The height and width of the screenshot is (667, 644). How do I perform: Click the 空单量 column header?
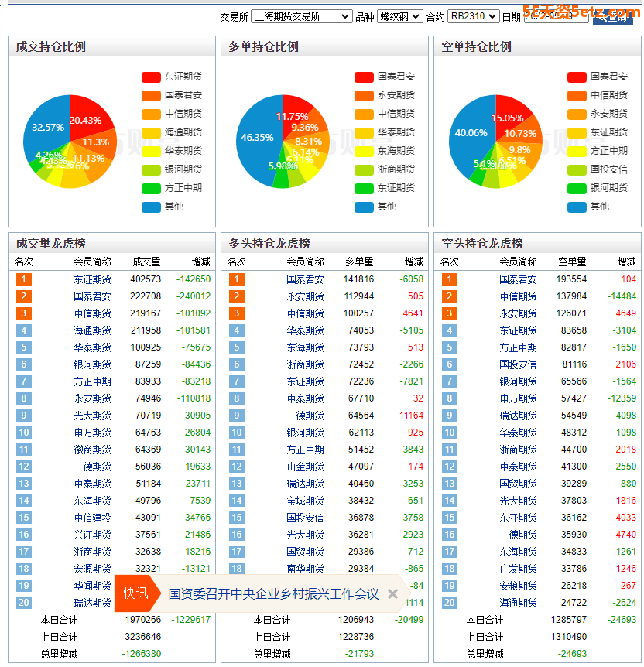click(x=572, y=262)
